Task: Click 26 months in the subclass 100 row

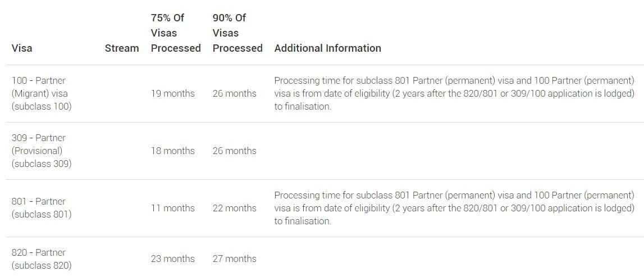Action: [x=235, y=93]
